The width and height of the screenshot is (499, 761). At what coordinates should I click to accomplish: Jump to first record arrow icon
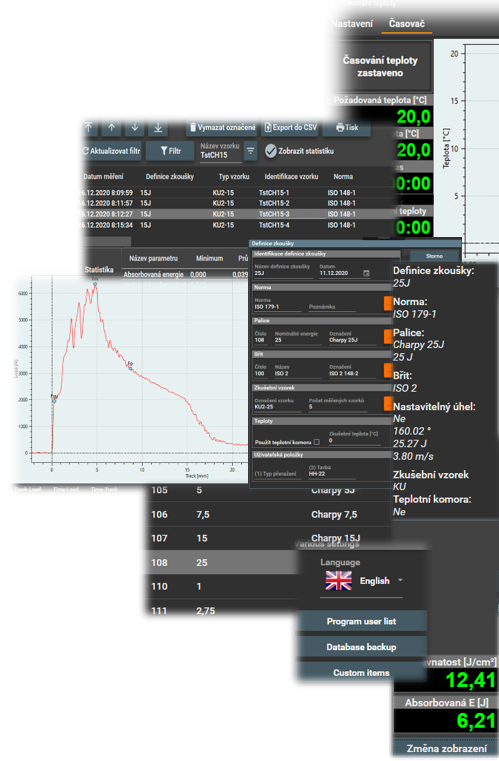tap(90, 128)
